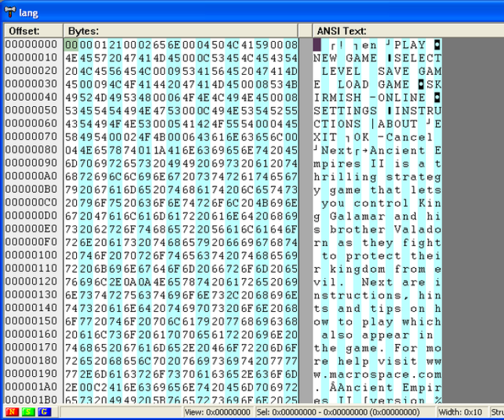Click the red N status bar icon
Screen dimensions: 504x420
[12, 412]
